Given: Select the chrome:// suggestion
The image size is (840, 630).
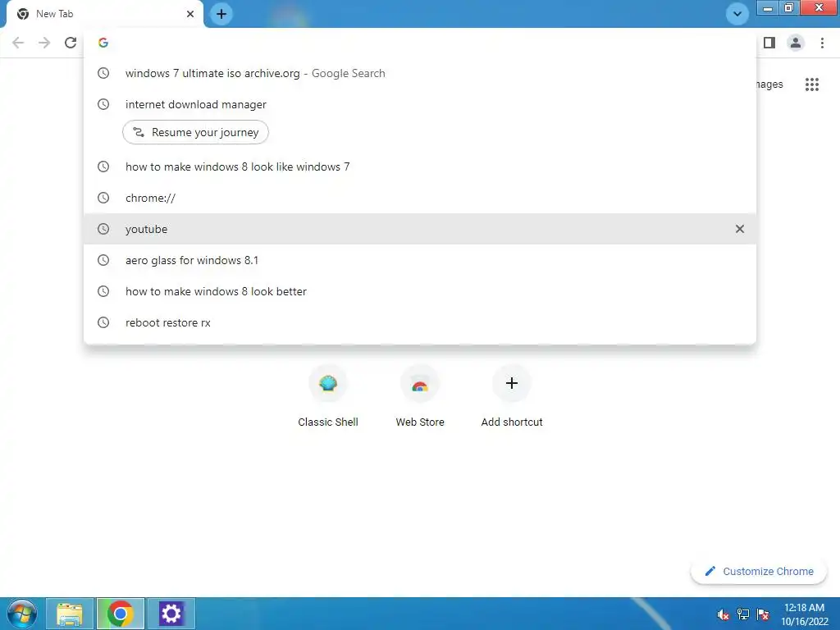Looking at the screenshot, I should 420,198.
